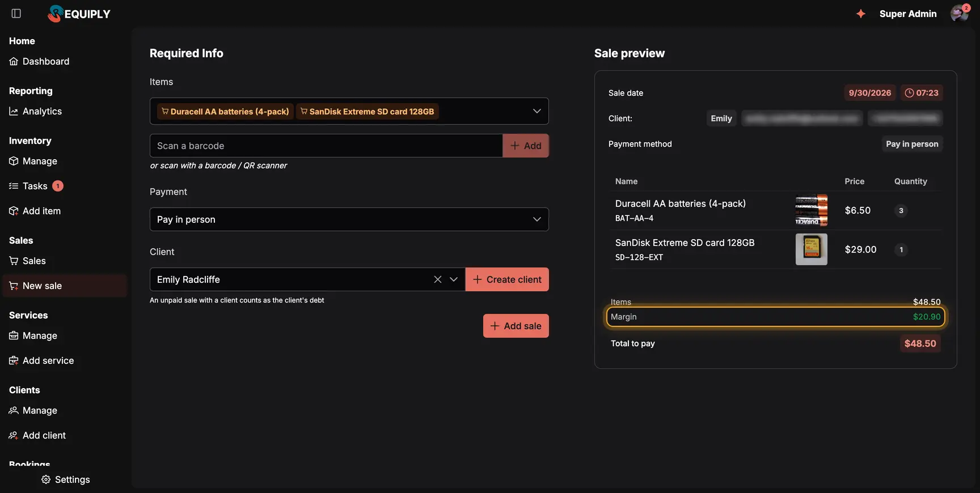Click the $20.90 margin value
The width and height of the screenshot is (980, 493).
point(927,317)
